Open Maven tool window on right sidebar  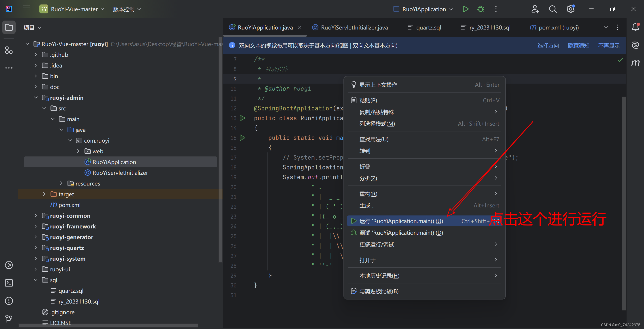click(x=636, y=63)
